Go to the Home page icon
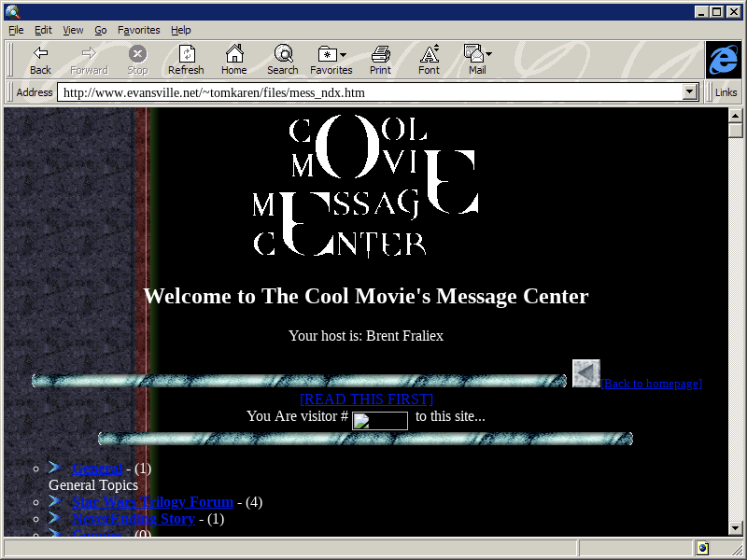Image resolution: width=747 pixels, height=560 pixels. 234,54
